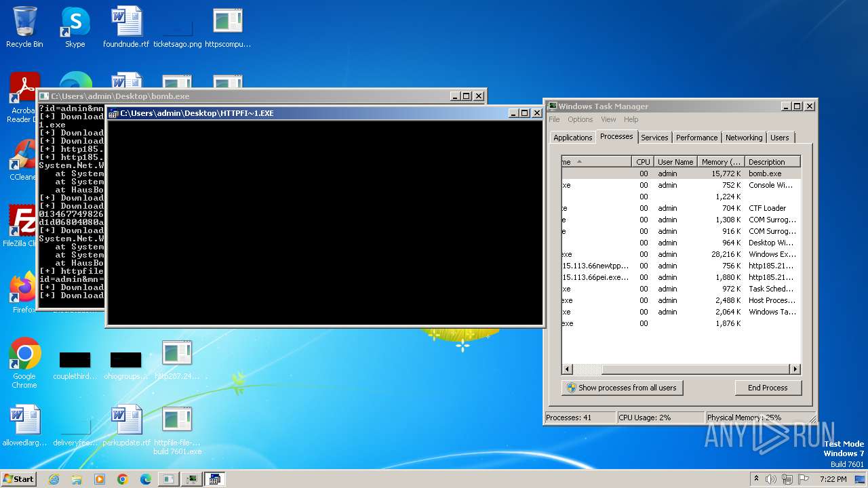Open Microsoft Edge from the taskbar

click(146, 479)
